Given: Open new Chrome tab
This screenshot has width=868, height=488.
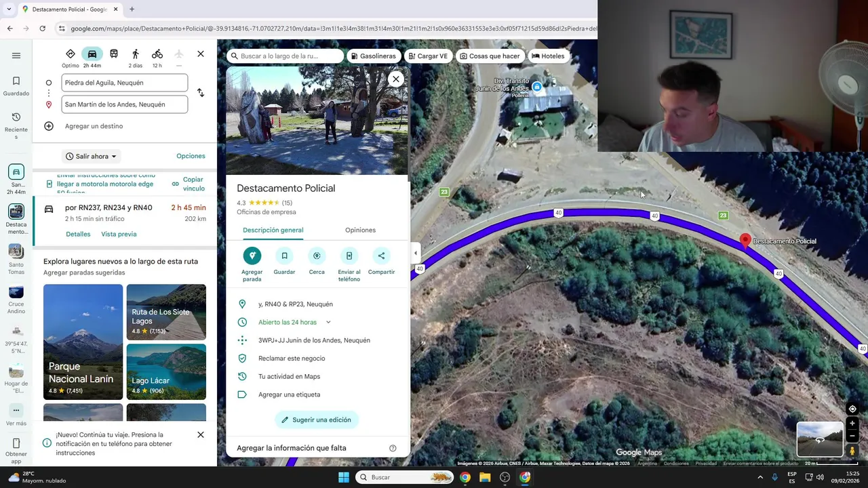Looking at the screenshot, I should (x=132, y=9).
